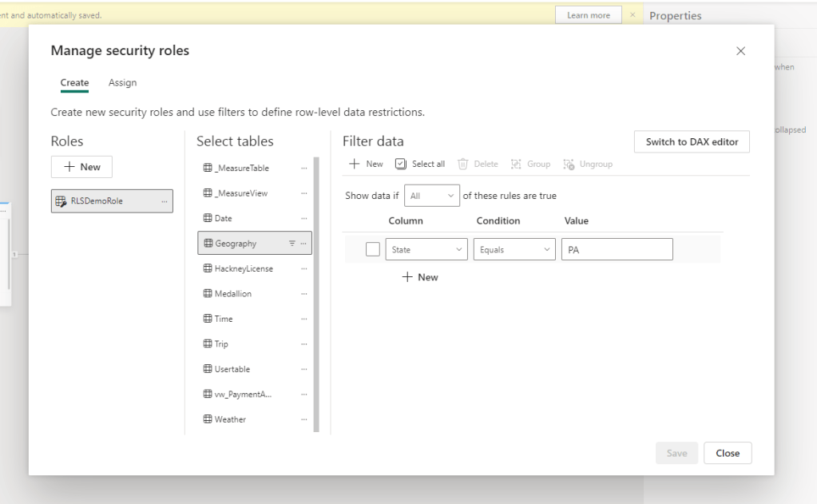Select the HackneyLicense table in list

click(x=243, y=269)
